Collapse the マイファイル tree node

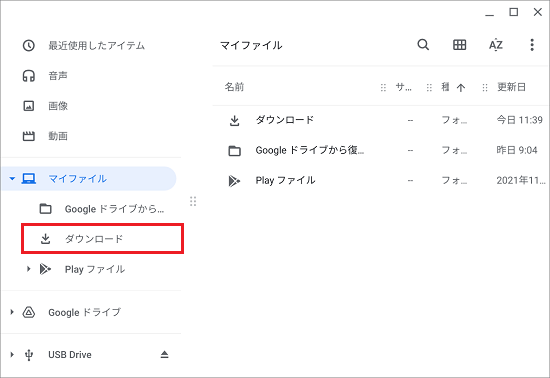pyautogui.click(x=12, y=178)
